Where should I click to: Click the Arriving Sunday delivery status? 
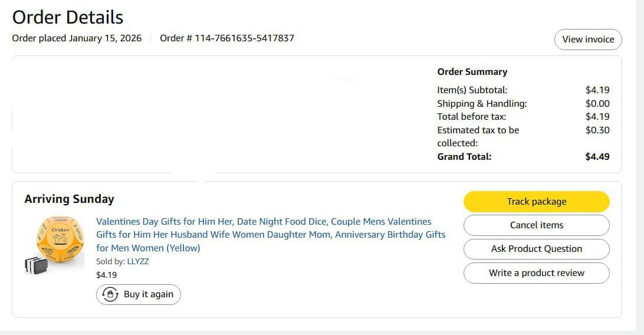pyautogui.click(x=69, y=199)
